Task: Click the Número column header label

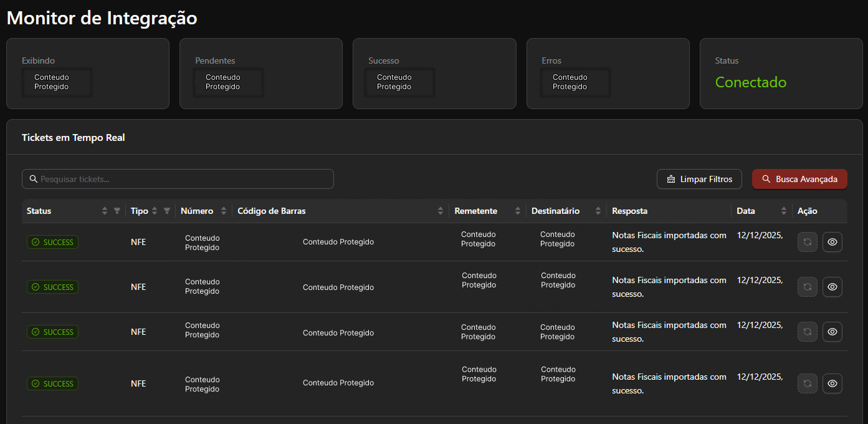Action: [x=197, y=211]
